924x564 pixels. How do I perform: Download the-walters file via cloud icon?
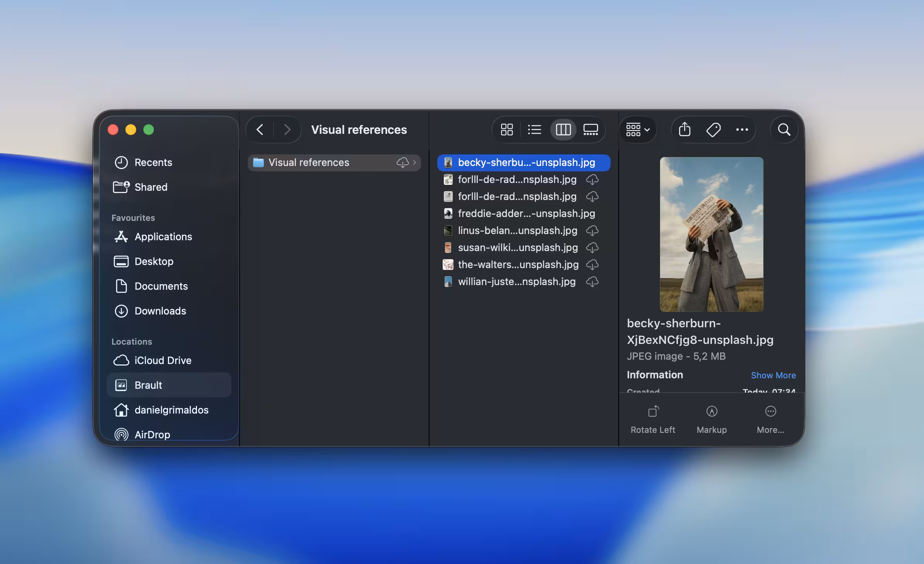[592, 265]
